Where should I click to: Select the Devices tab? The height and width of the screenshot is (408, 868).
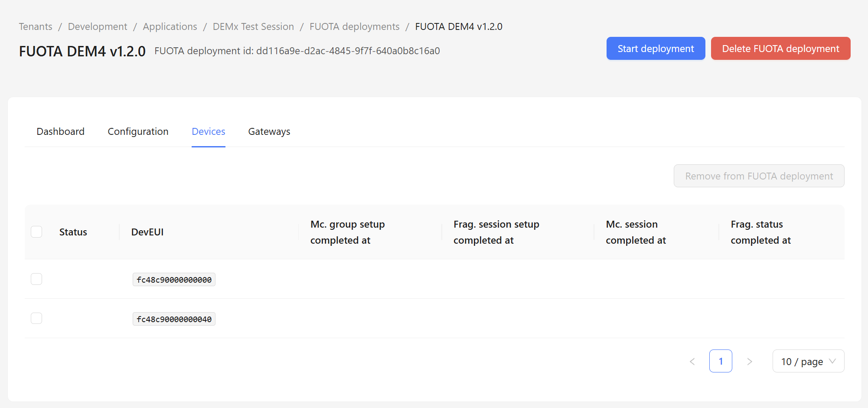click(x=209, y=131)
